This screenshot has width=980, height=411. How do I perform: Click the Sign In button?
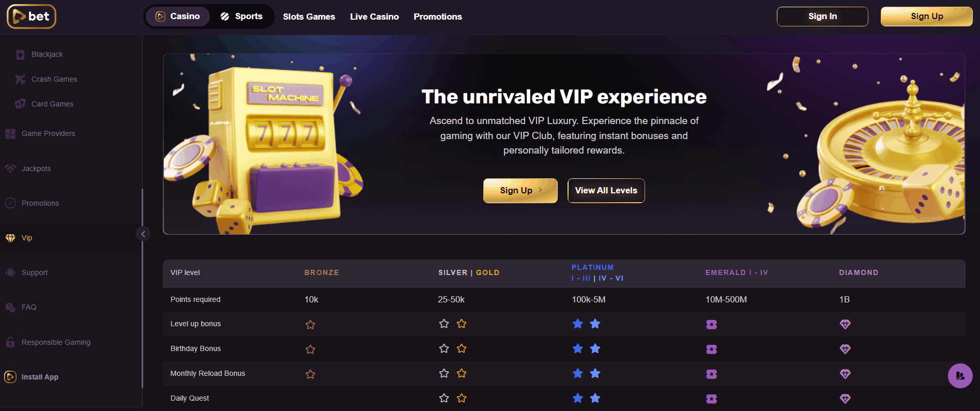[x=822, y=17]
